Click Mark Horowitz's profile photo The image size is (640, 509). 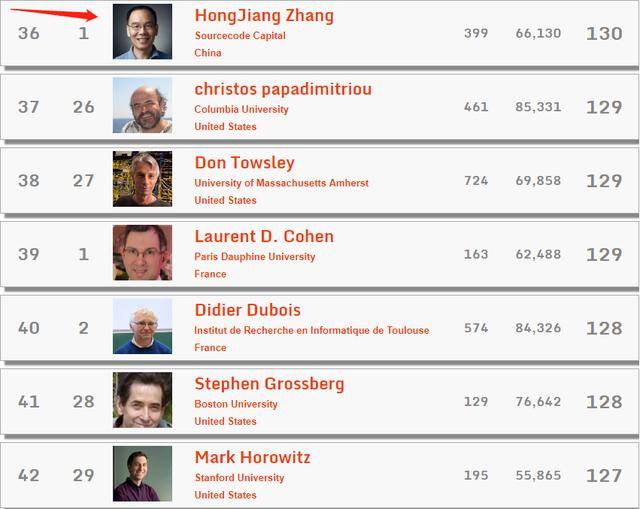[x=142, y=474]
